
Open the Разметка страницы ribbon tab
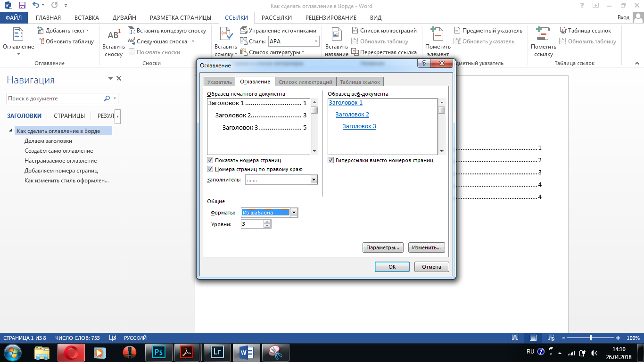(x=180, y=18)
